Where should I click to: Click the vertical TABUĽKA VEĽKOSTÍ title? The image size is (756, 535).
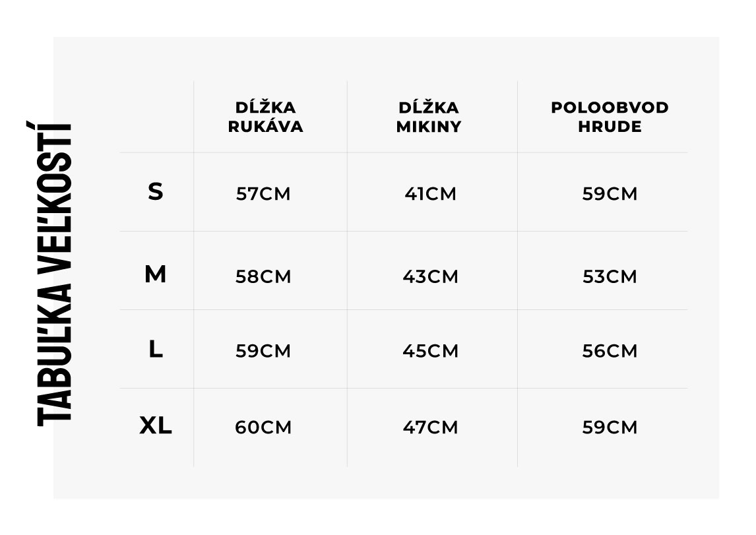54,274
